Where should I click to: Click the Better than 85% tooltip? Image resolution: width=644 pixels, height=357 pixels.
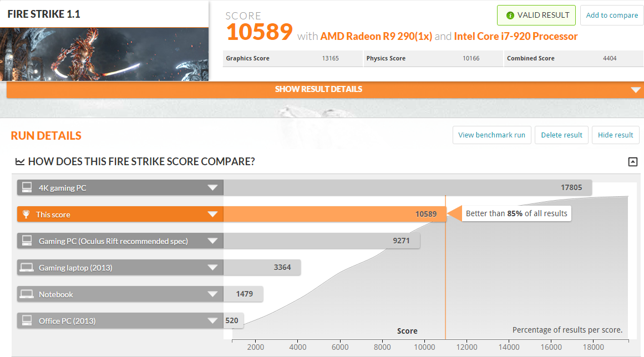pyautogui.click(x=516, y=213)
